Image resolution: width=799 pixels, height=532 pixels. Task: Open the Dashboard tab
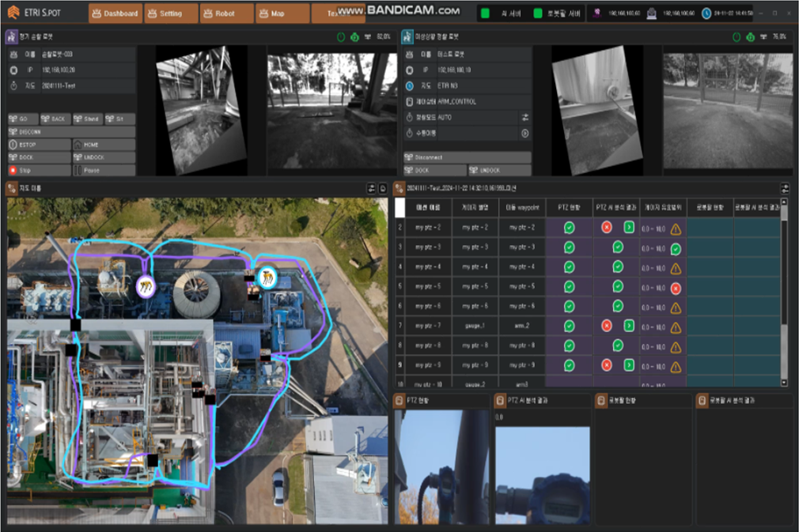point(115,13)
